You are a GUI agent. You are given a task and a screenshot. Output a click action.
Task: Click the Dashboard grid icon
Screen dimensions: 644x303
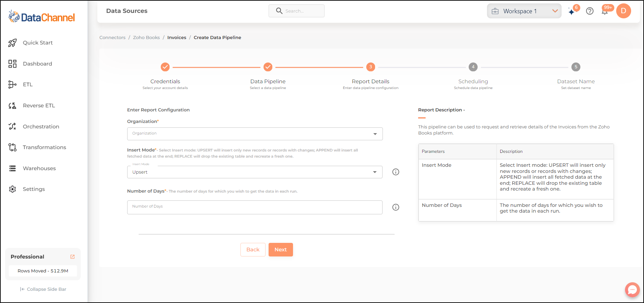13,64
